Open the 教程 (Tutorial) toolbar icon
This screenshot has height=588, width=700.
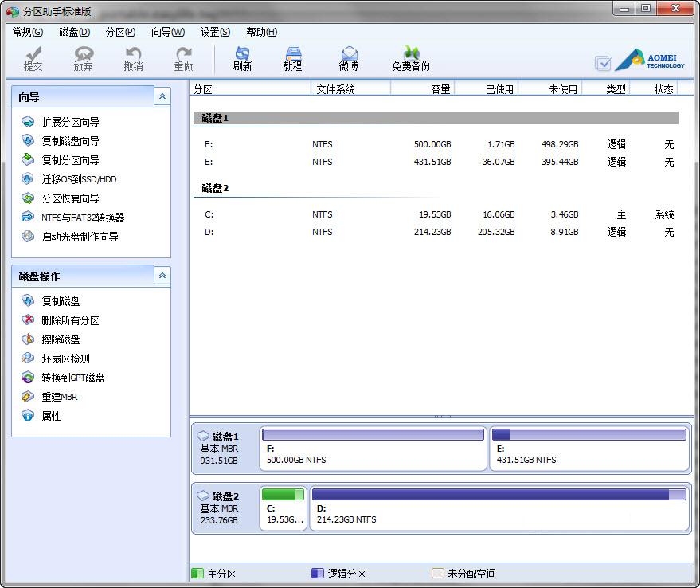[292, 56]
